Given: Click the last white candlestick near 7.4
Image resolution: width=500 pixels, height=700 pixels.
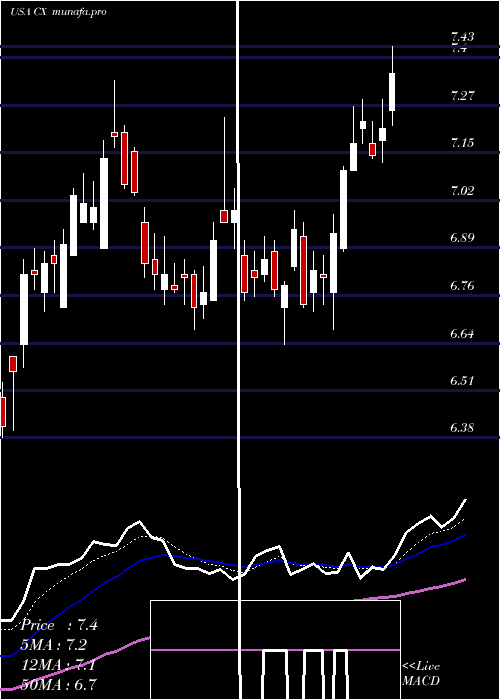Looking at the screenshot, I should (392, 92).
